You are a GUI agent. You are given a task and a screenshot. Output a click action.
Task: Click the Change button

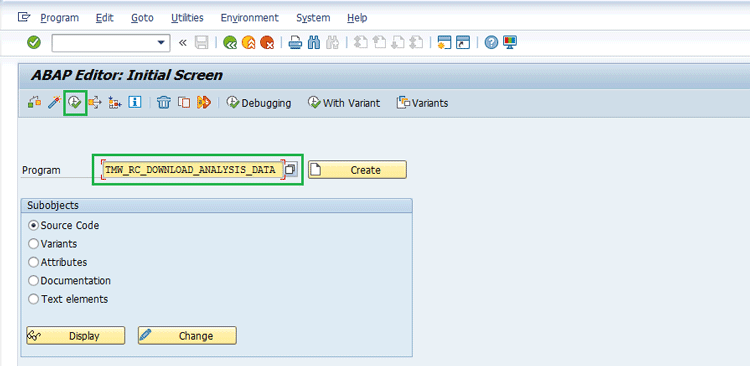(188, 336)
